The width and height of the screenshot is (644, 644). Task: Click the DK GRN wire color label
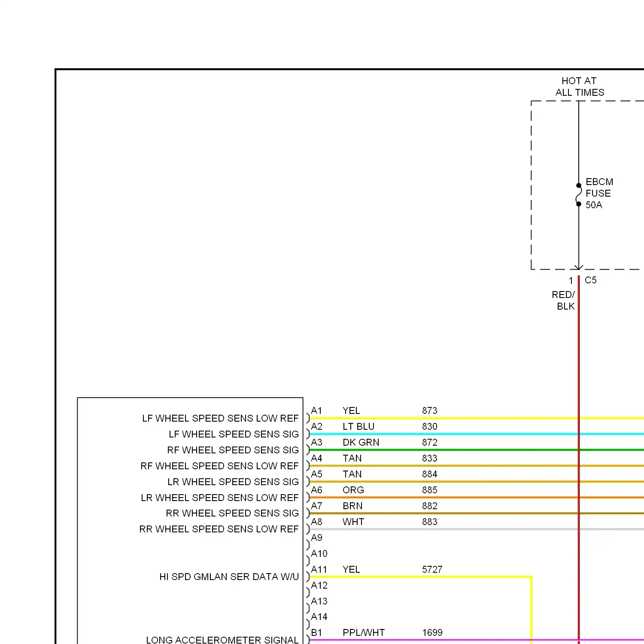361,442
